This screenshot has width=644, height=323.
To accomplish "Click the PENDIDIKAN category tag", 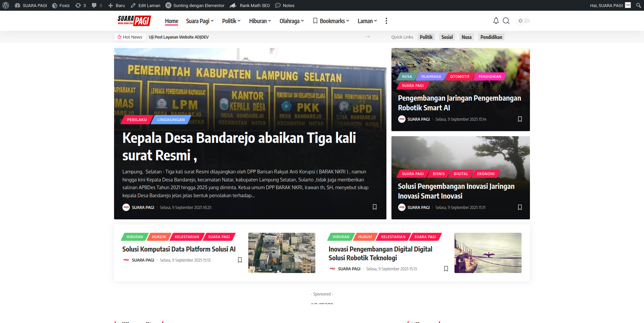I will point(490,76).
